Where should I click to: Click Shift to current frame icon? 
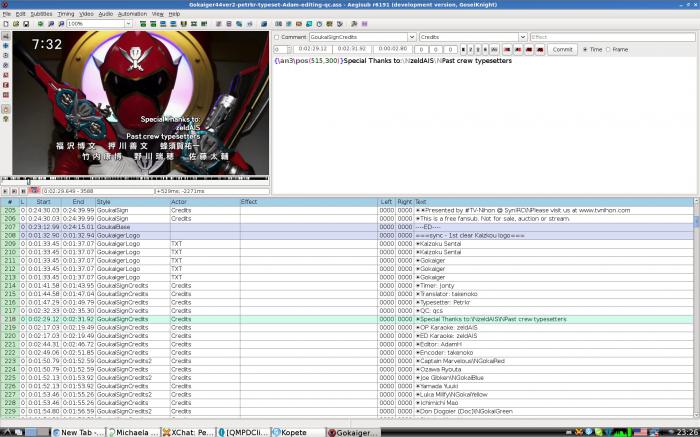(x=204, y=23)
